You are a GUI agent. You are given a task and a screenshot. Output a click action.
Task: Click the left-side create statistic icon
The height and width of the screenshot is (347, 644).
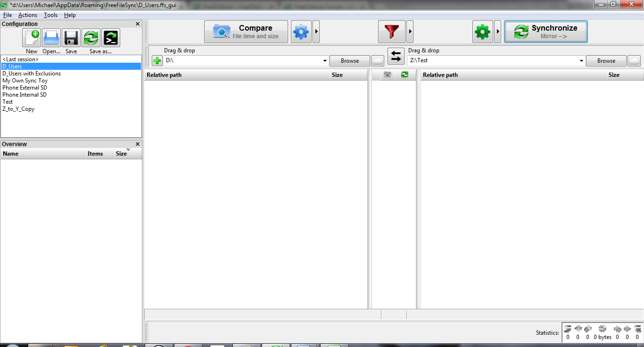588,329
